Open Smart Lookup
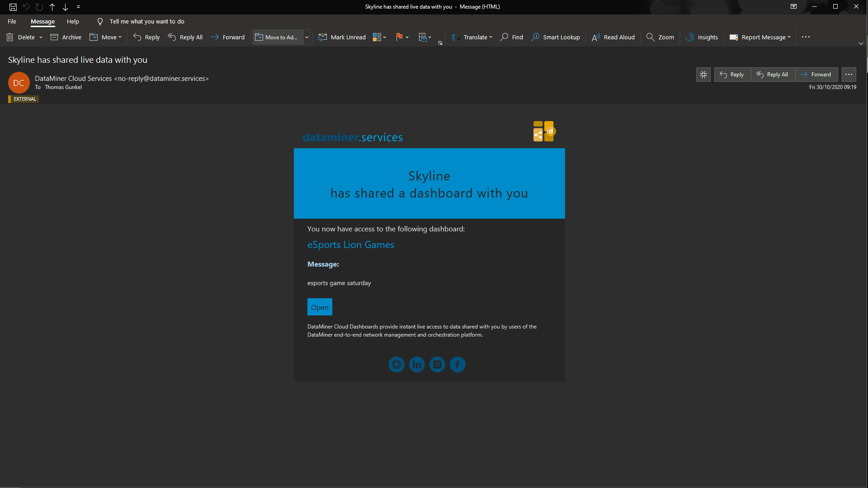868x488 pixels. (x=556, y=37)
